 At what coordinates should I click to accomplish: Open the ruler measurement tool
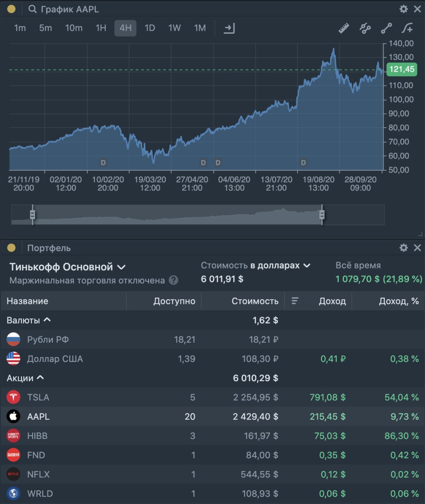click(344, 28)
